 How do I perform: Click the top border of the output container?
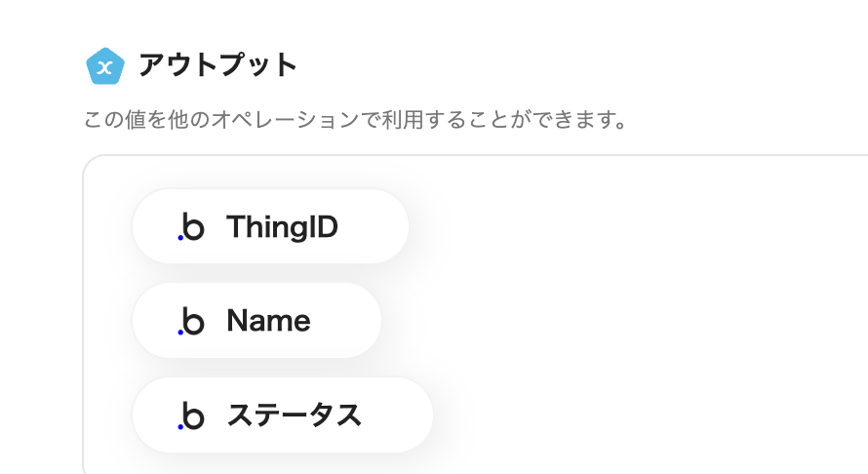488,155
